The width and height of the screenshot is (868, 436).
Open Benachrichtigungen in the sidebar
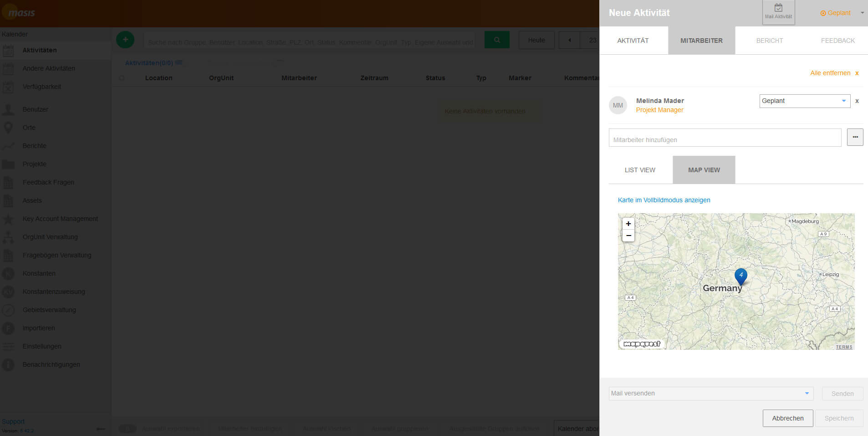(x=56, y=364)
